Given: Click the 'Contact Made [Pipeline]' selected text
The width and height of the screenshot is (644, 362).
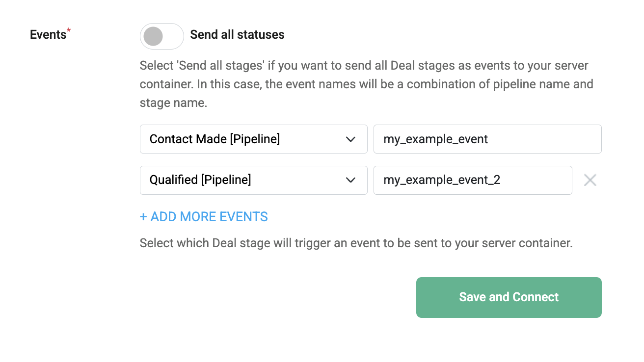Looking at the screenshot, I should tap(215, 139).
